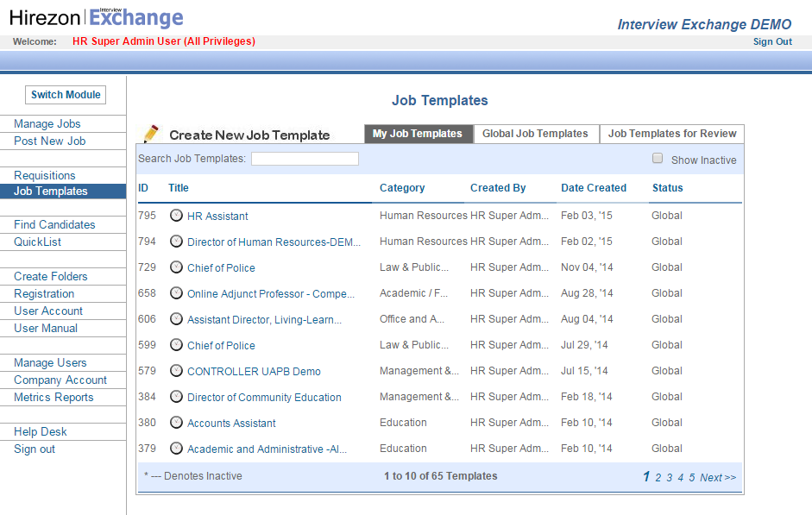Click current page number 1
The image size is (812, 515).
[x=646, y=477]
